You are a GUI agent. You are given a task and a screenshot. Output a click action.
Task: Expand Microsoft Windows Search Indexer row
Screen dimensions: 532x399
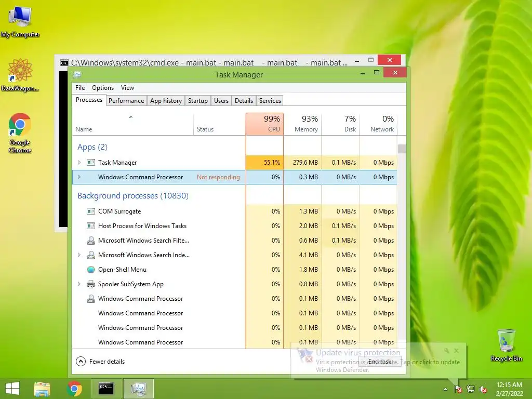coord(79,255)
